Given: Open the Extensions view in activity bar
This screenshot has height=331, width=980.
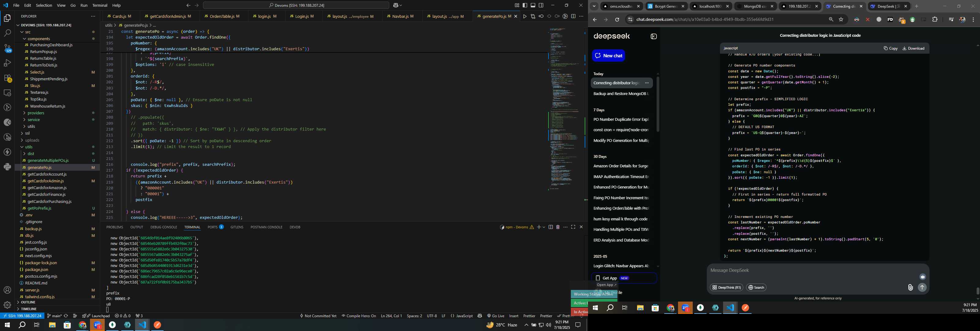Looking at the screenshot, I should click(x=7, y=78).
